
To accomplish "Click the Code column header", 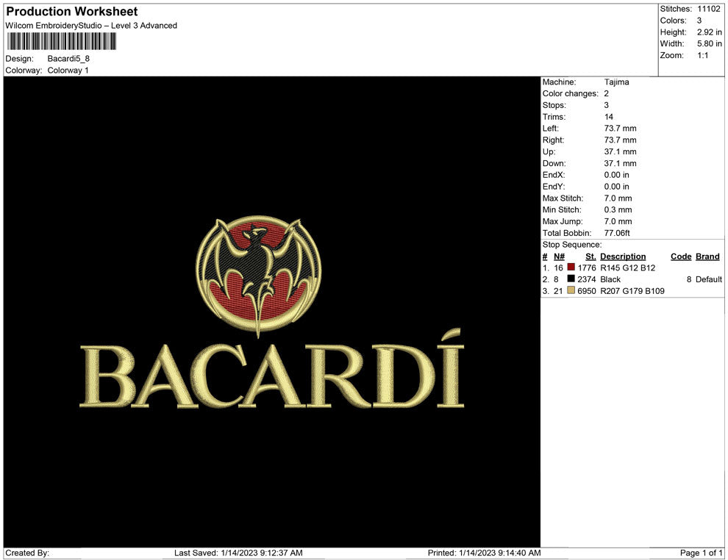I will click(x=681, y=256).
